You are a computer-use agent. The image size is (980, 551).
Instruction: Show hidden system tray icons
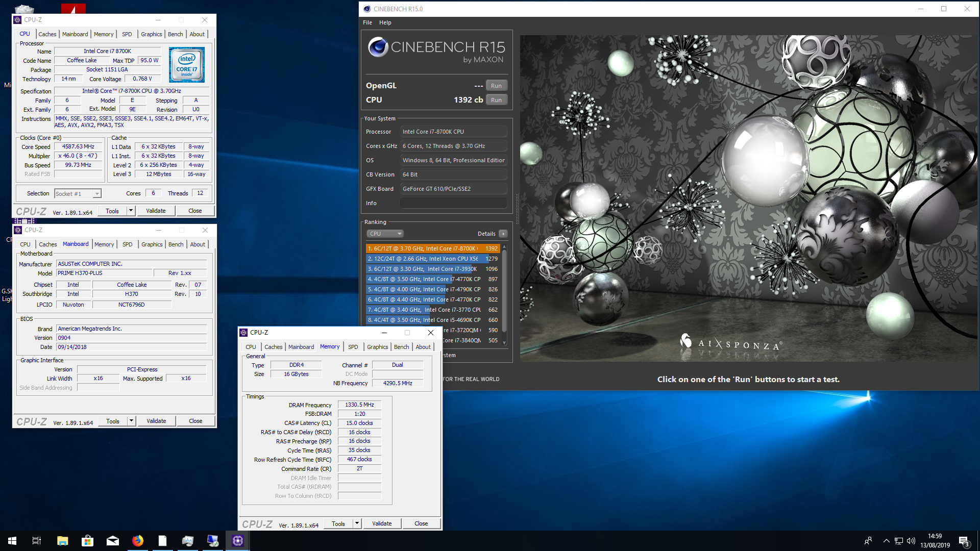[x=887, y=541]
